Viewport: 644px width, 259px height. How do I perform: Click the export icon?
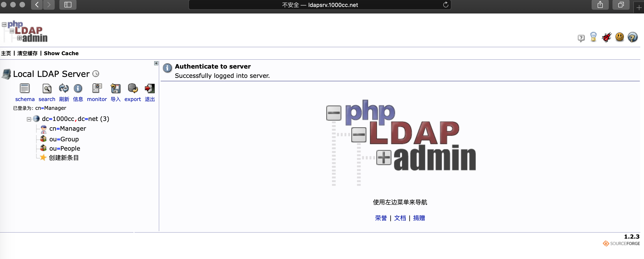coord(133,88)
